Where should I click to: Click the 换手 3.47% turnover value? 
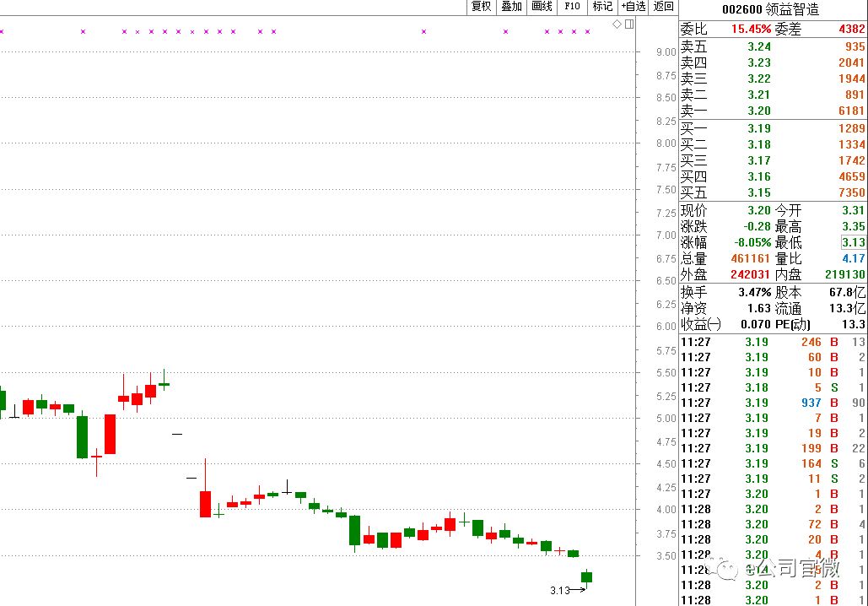point(754,292)
